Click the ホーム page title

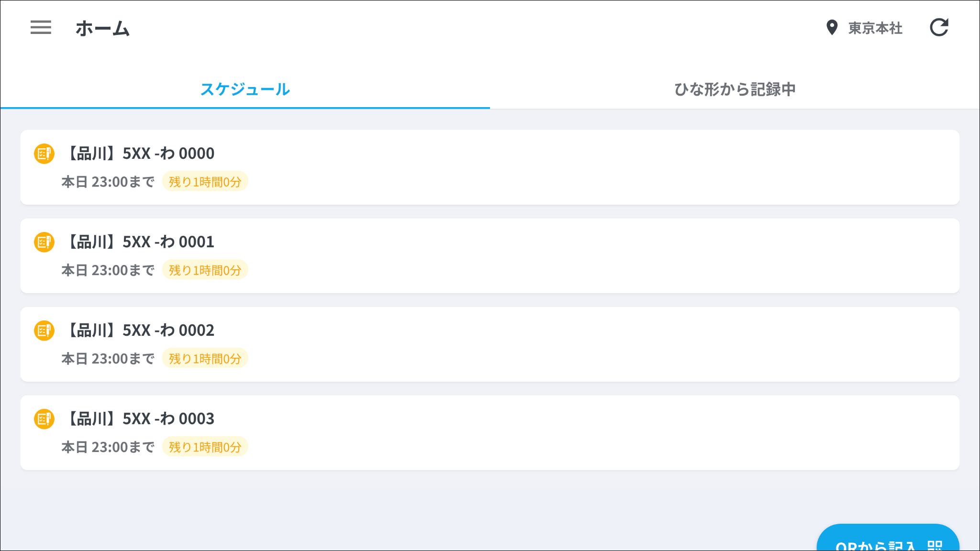tap(102, 28)
